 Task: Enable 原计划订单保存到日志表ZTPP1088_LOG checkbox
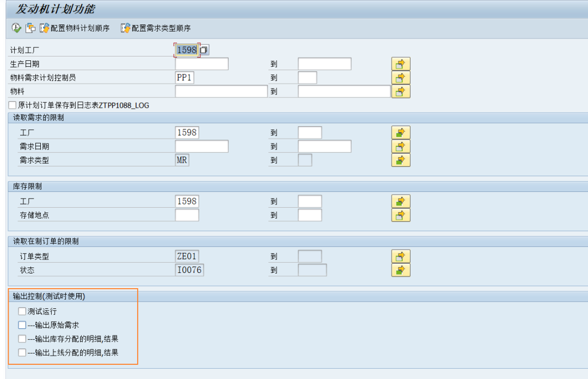(13, 105)
